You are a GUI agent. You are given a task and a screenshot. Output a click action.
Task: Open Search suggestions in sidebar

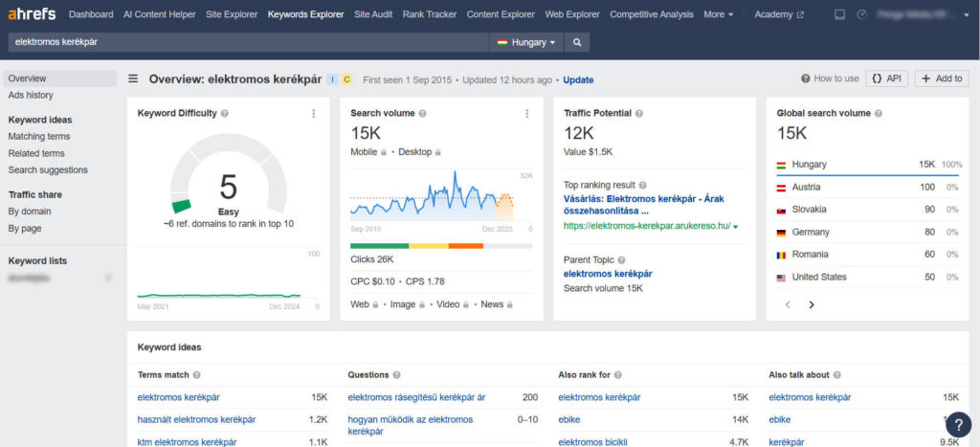click(x=48, y=170)
